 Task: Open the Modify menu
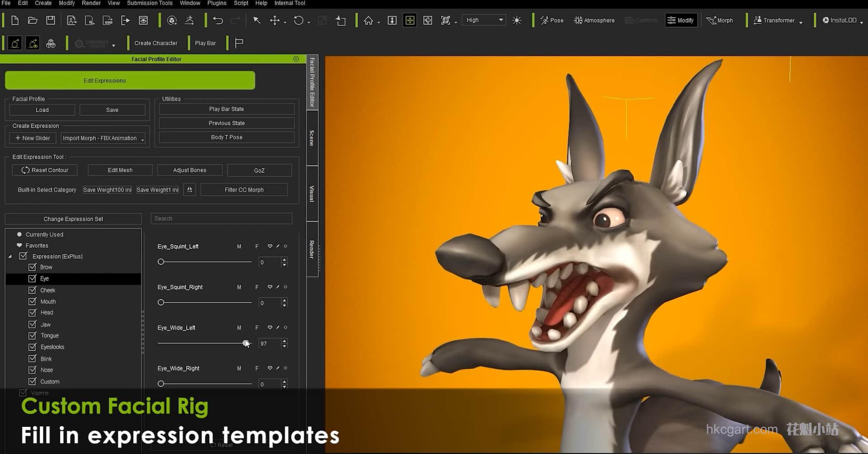66,3
